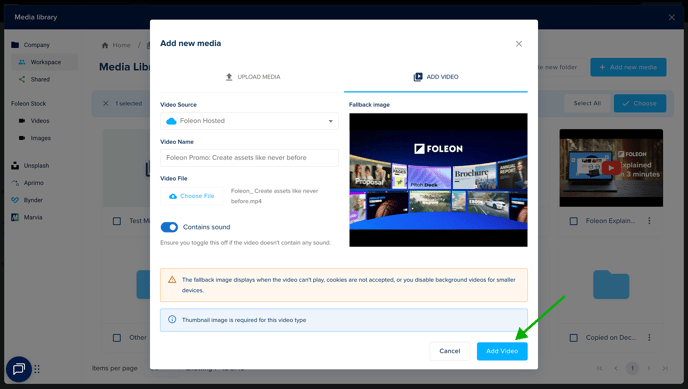
Task: Toggle the Contains sound switch
Action: 169,227
